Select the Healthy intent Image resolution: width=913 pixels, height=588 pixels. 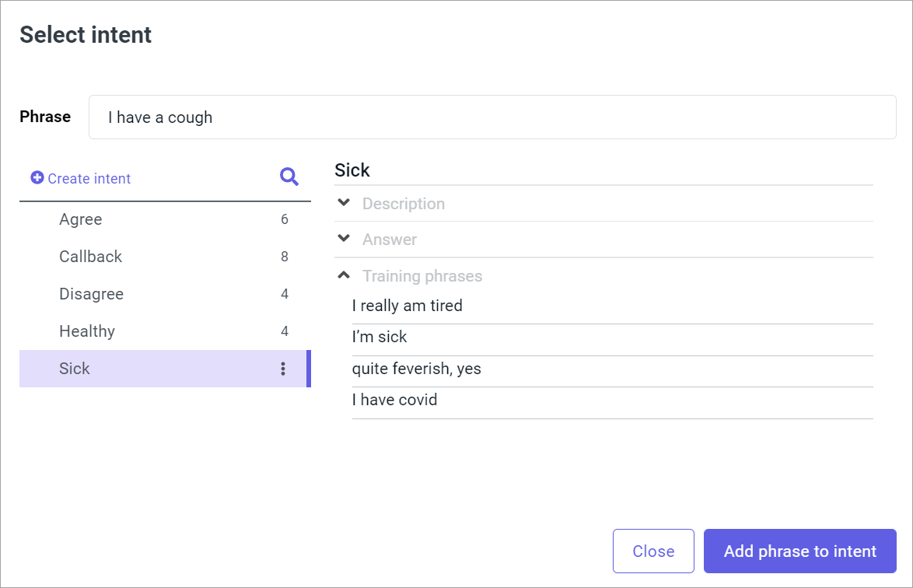(x=87, y=331)
